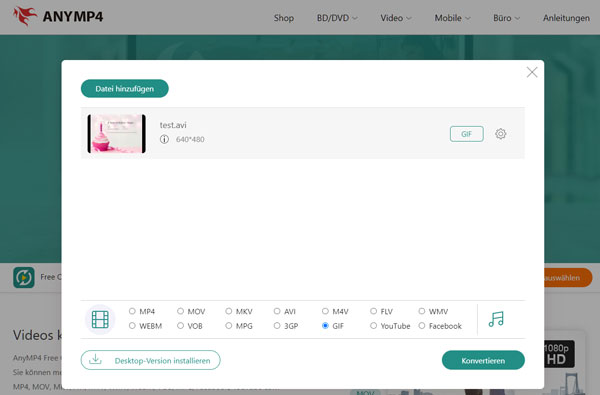Screen dimensions: 600x395
Task: Click the 1080p HD badge
Action: click(559, 354)
